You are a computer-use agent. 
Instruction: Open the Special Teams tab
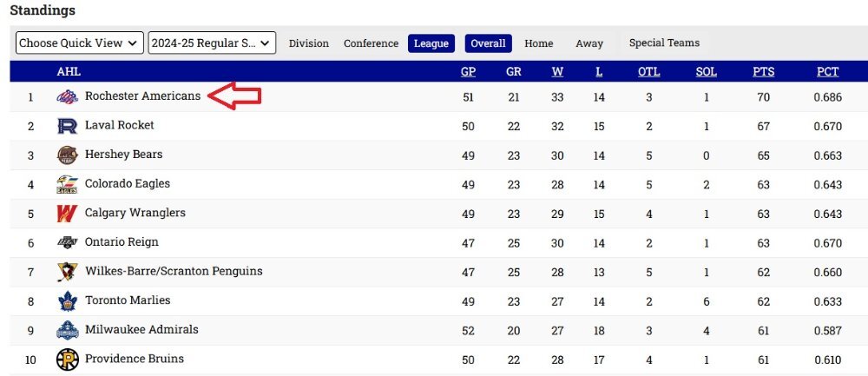point(664,43)
